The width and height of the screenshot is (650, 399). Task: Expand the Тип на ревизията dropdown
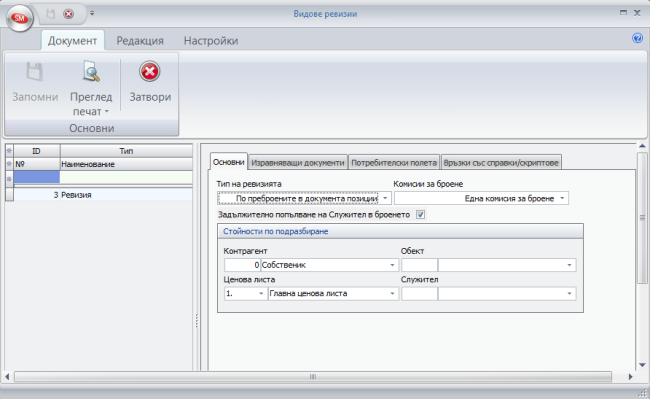point(385,198)
